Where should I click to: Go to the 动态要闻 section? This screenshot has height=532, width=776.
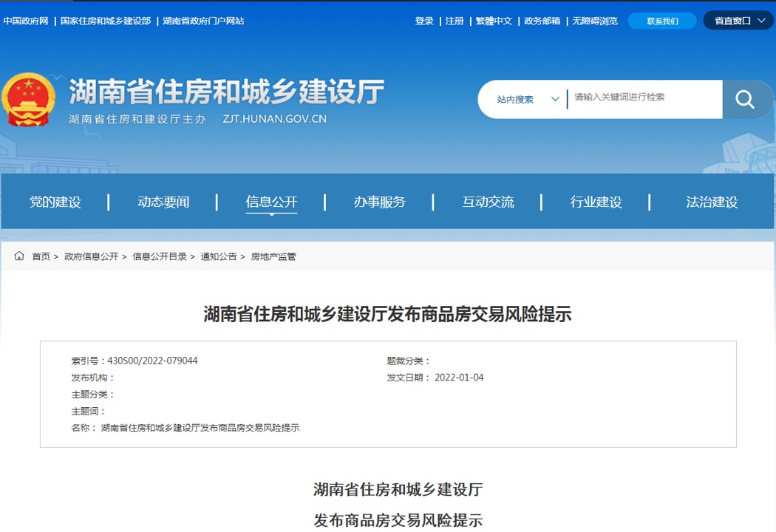163,202
